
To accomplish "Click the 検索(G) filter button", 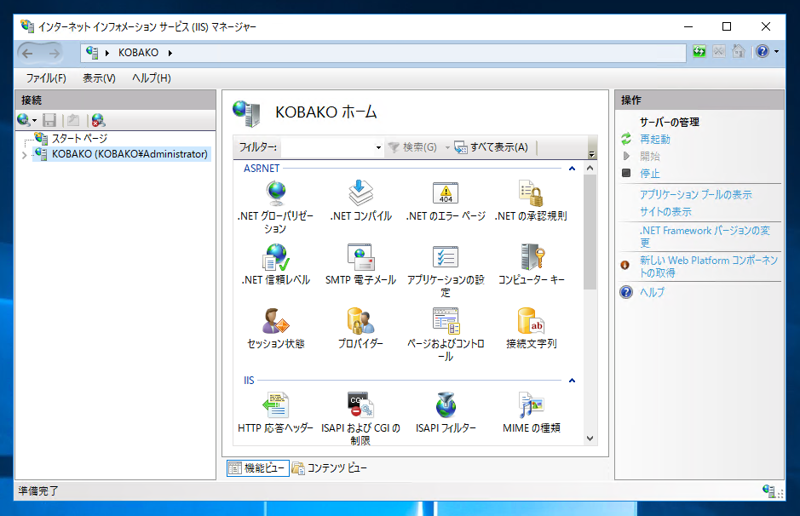I will pos(413,148).
